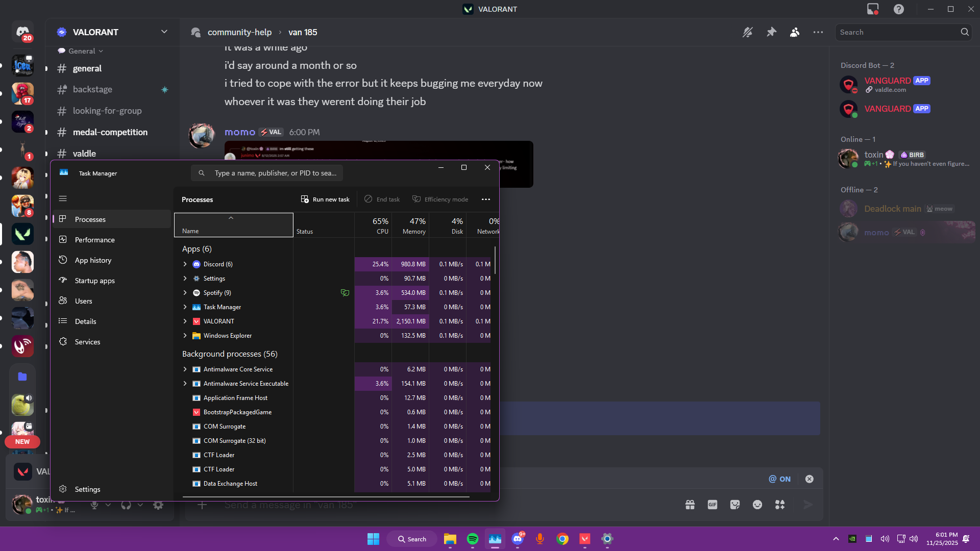The width and height of the screenshot is (980, 551).
Task: Click Run new task button
Action: coord(325,199)
